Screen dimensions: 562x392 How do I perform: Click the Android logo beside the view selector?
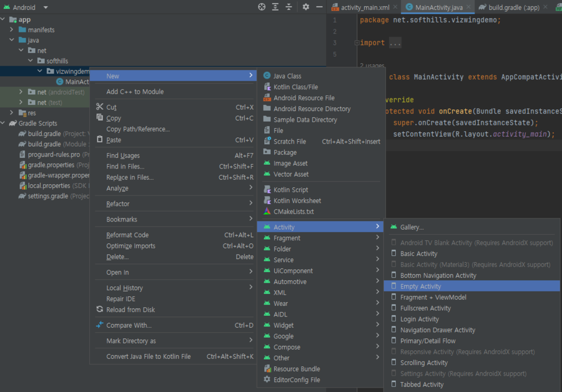(x=6, y=7)
